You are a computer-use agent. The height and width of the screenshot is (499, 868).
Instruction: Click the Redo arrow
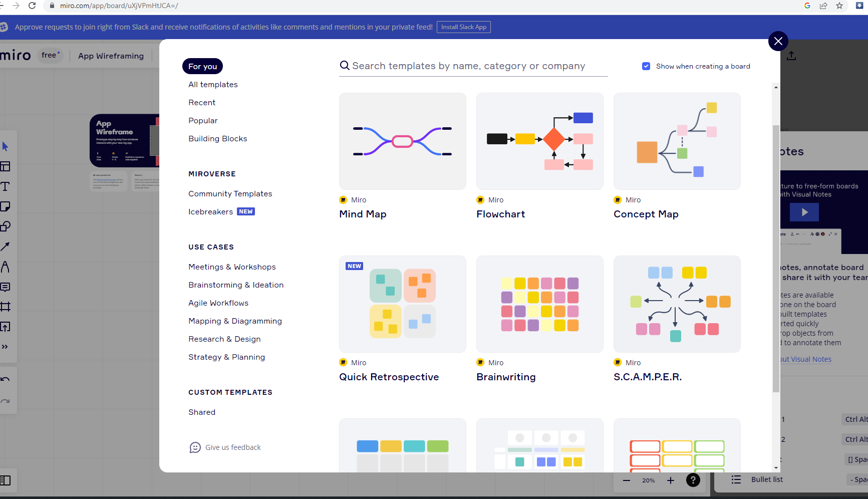point(5,401)
